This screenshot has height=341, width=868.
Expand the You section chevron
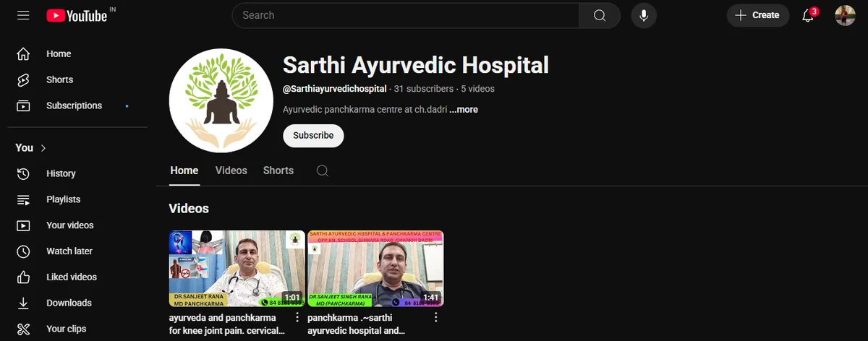pos(43,148)
